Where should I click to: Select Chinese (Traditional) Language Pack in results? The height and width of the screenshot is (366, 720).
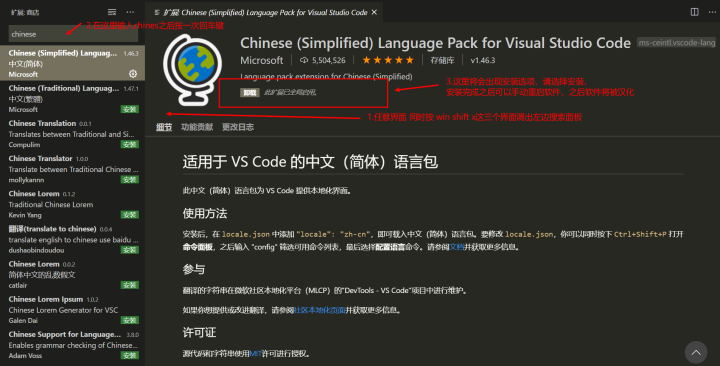[x=72, y=98]
